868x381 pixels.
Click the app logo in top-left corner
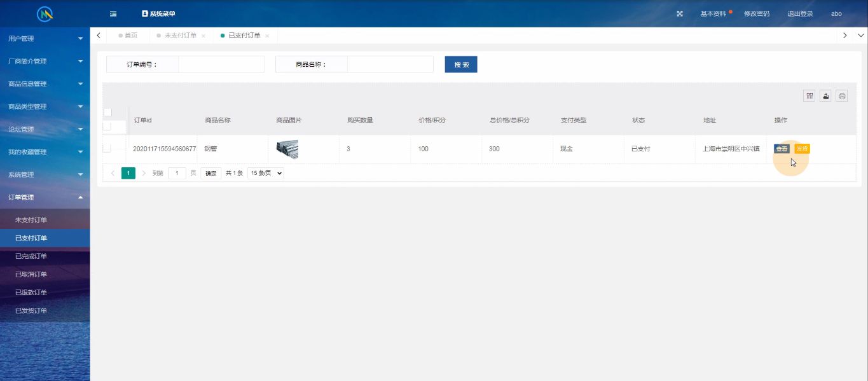pyautogui.click(x=45, y=13)
